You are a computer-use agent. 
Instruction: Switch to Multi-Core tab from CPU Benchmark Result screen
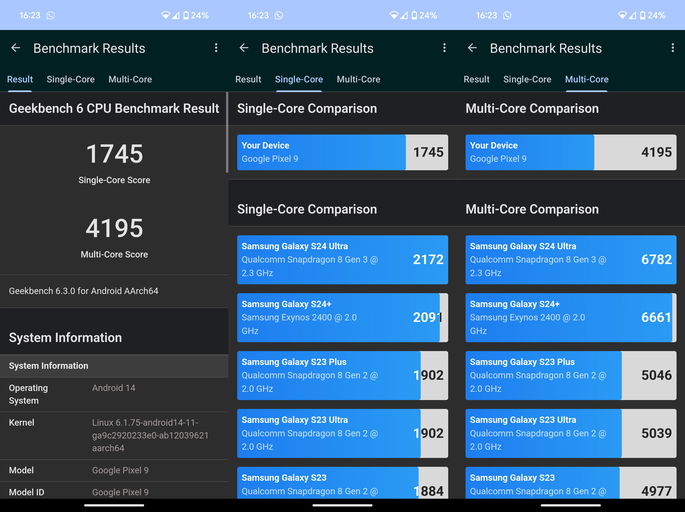click(130, 79)
